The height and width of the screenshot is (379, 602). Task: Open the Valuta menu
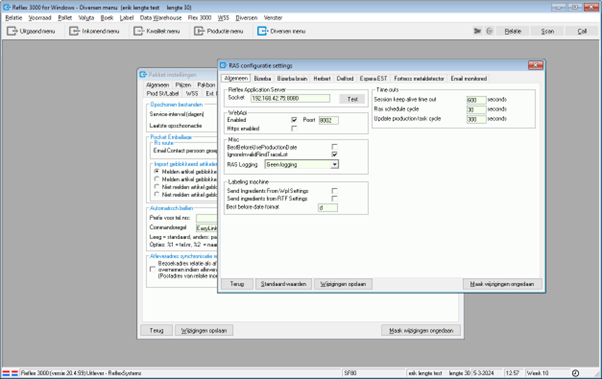tap(86, 18)
